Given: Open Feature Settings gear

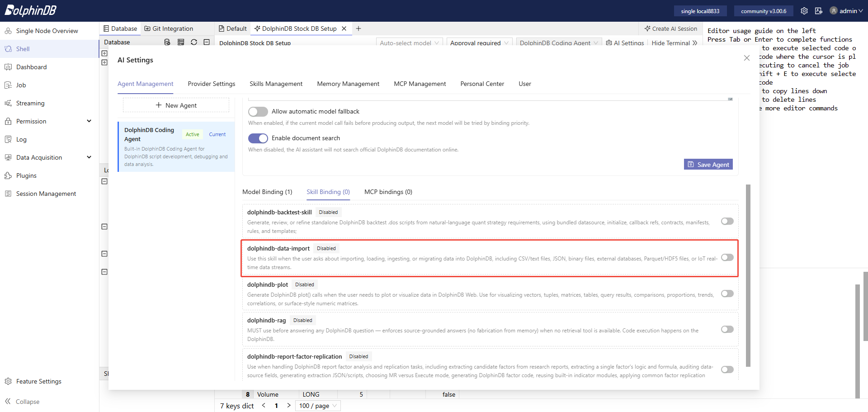Looking at the screenshot, I should click(x=8, y=381).
